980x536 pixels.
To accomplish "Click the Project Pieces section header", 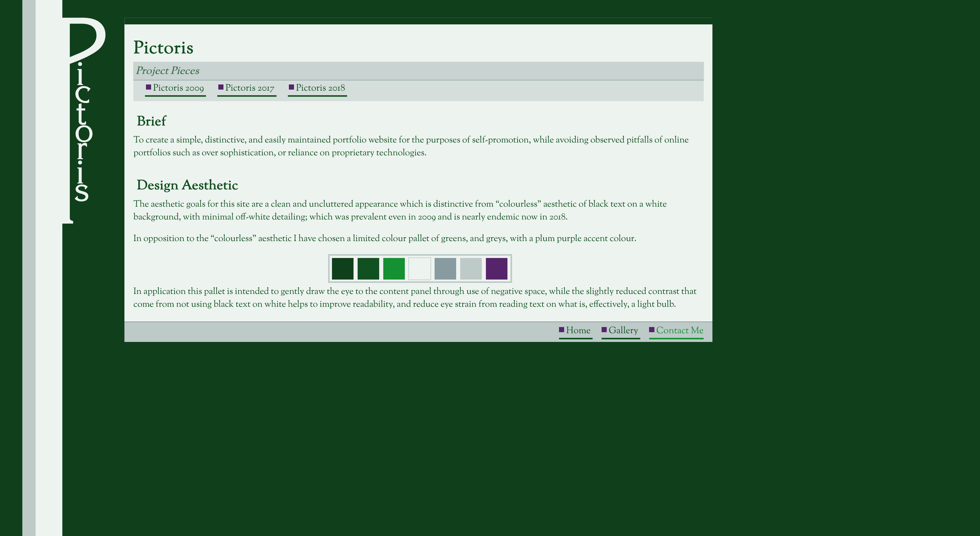I will (168, 71).
